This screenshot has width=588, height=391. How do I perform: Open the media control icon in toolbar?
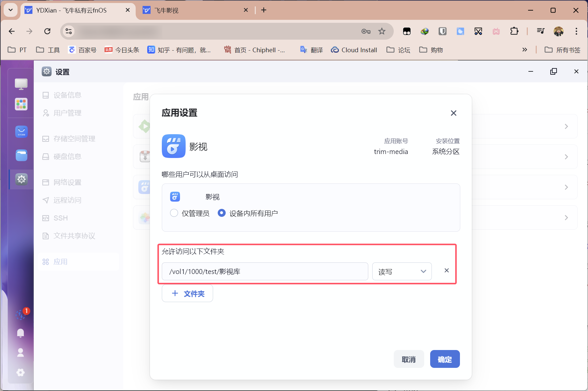(541, 31)
